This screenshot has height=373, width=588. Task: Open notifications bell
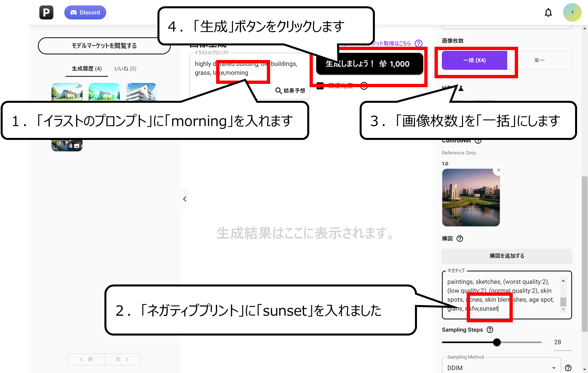549,13
